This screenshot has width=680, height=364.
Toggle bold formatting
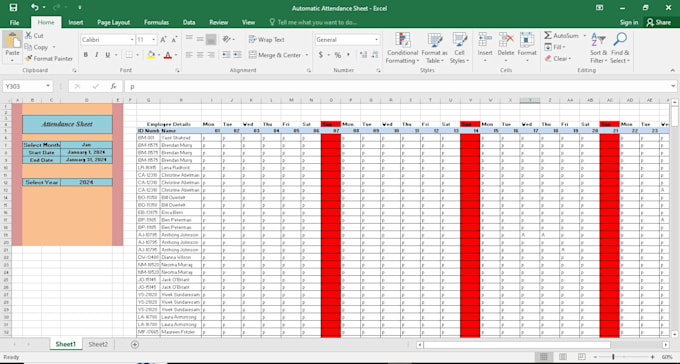click(85, 55)
